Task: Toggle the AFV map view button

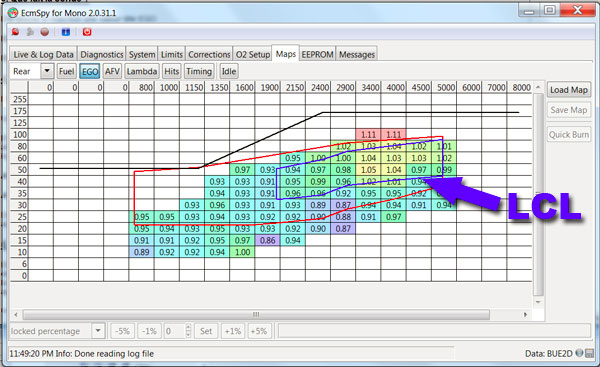Action: pos(112,72)
